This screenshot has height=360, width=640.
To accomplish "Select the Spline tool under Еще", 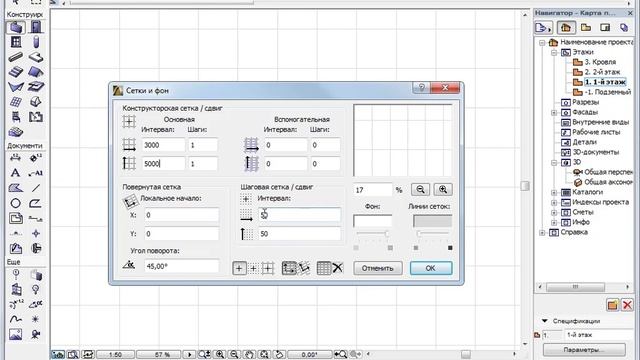I will [x=16, y=319].
